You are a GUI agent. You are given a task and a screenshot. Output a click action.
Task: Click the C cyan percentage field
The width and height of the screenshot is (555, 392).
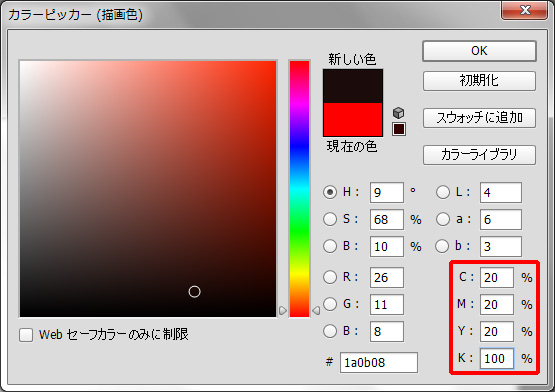pos(497,278)
